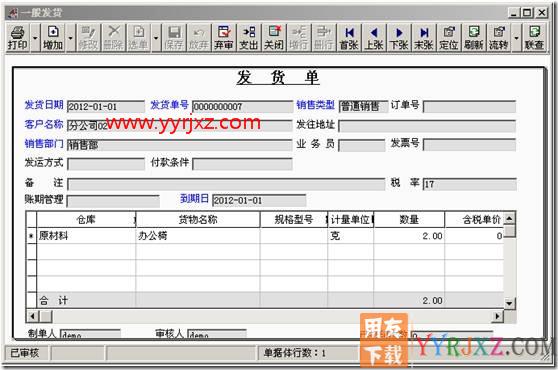Screen dimensions: 558x370
Task: Click the 计量单位 column header
Action: [x=351, y=220]
